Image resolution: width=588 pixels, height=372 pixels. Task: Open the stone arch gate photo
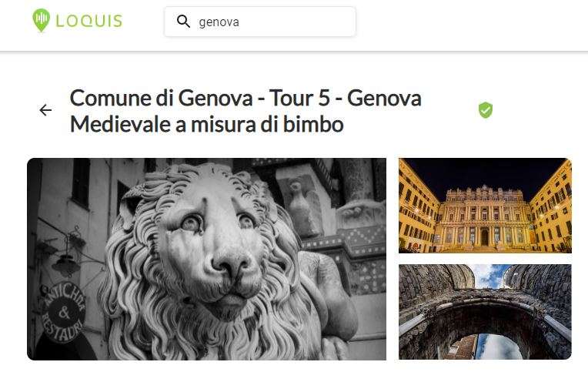pyautogui.click(x=485, y=312)
